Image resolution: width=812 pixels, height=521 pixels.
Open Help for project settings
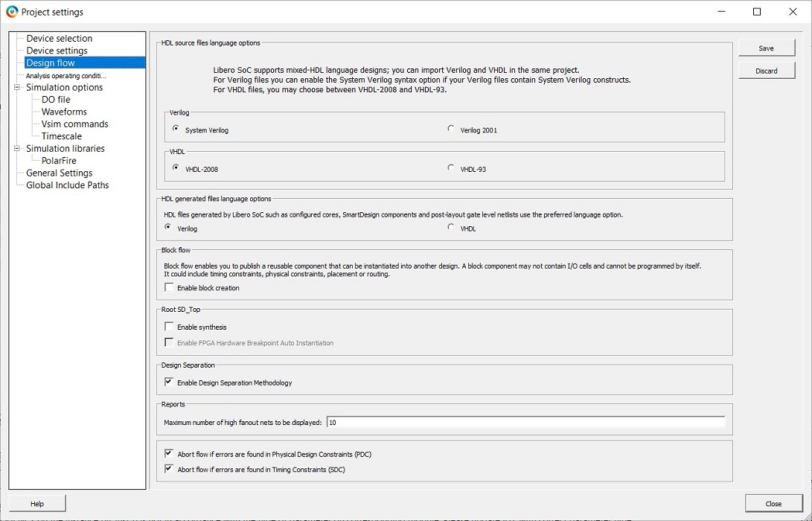[37, 504]
